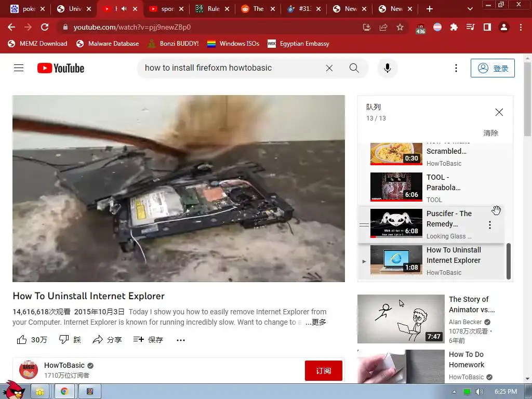Clear the search box text
Screen dimensions: 532x399
pos(329,68)
